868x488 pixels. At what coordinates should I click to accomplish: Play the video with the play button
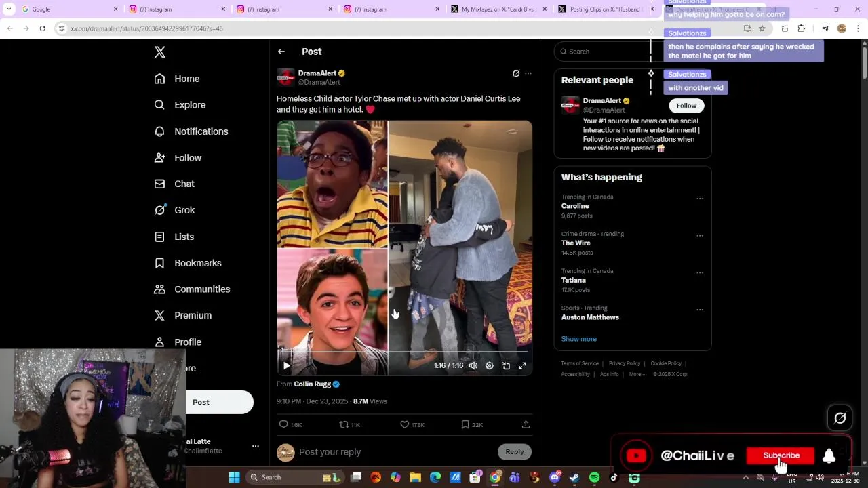point(287,365)
